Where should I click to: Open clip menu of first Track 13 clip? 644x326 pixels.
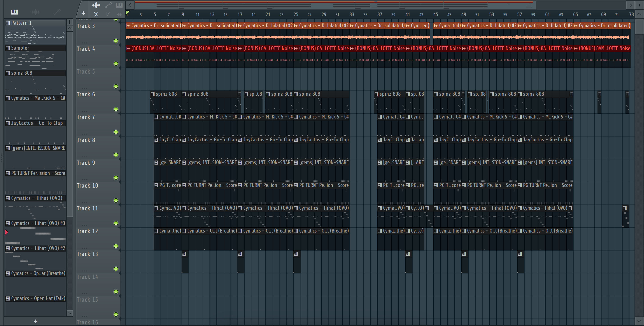(184, 254)
